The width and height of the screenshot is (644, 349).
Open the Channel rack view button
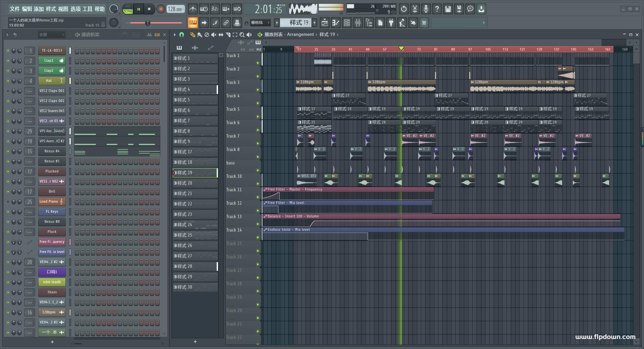347,23
